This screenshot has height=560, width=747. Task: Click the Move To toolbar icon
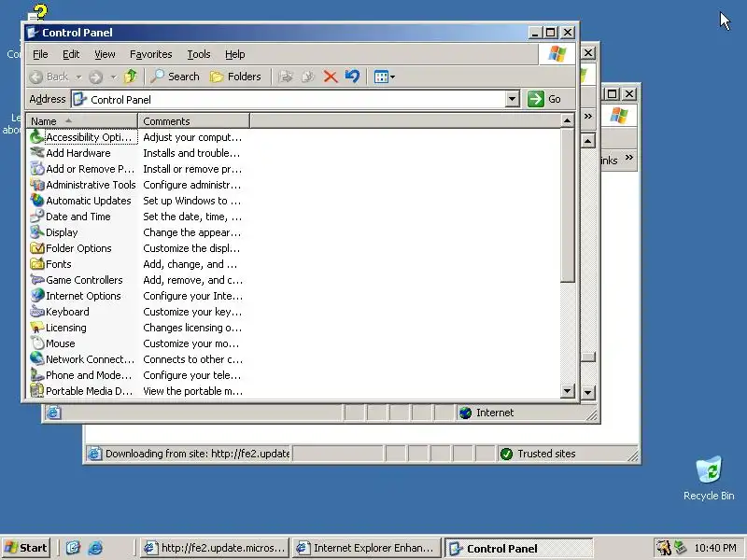coord(286,77)
